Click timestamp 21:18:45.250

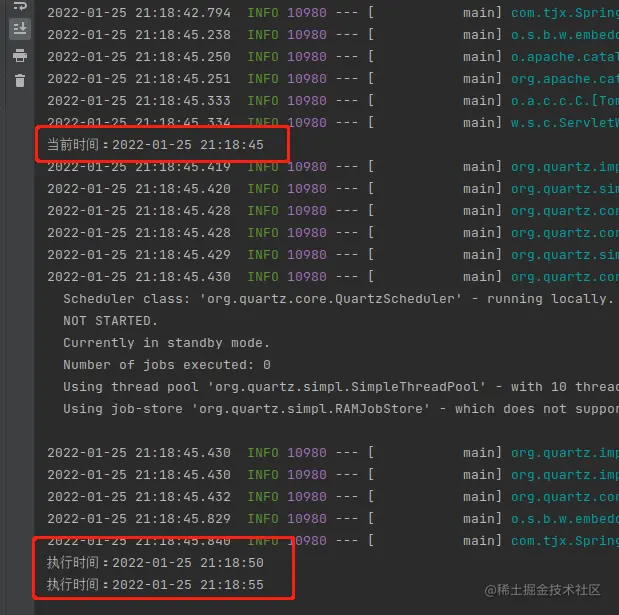139,57
